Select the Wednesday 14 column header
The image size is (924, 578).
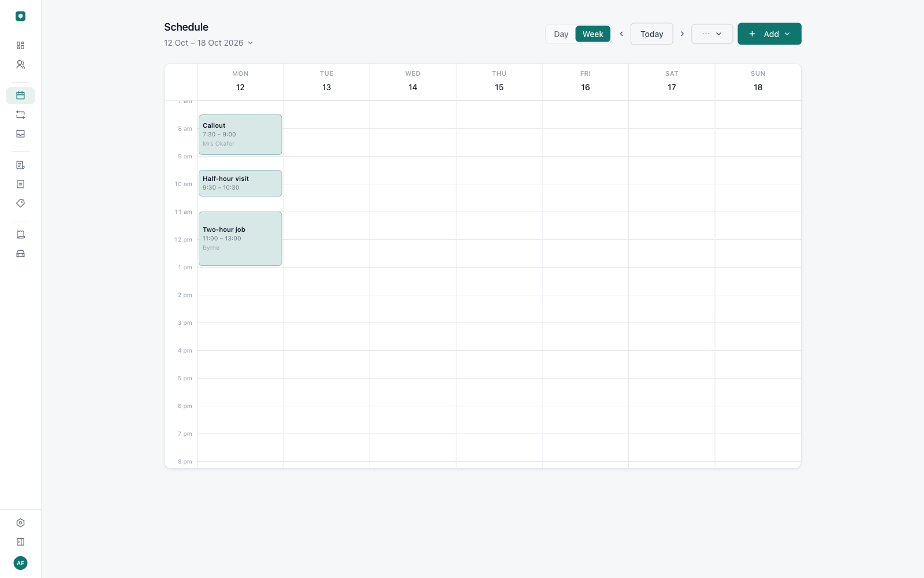click(x=413, y=81)
